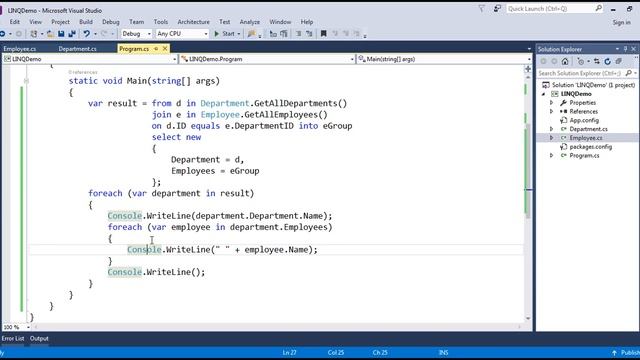640x360 pixels.
Task: Open the Analyze menu
Action: [x=249, y=22]
